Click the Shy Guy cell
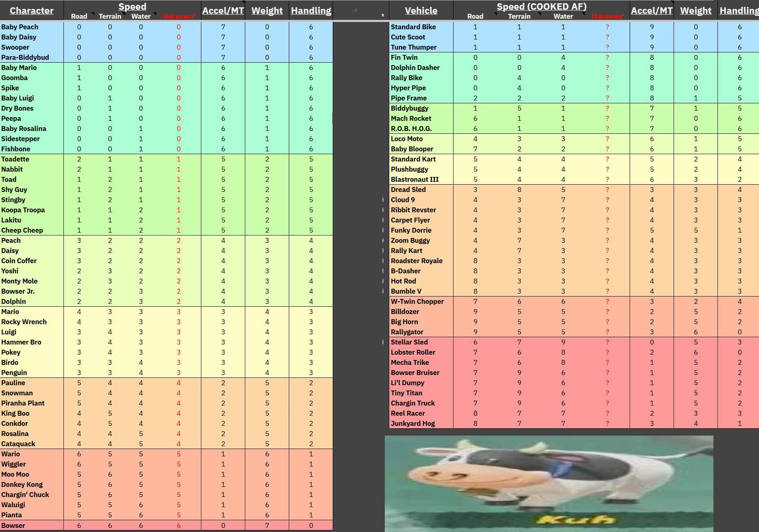Image resolution: width=759 pixels, height=532 pixels. pyautogui.click(x=32, y=190)
